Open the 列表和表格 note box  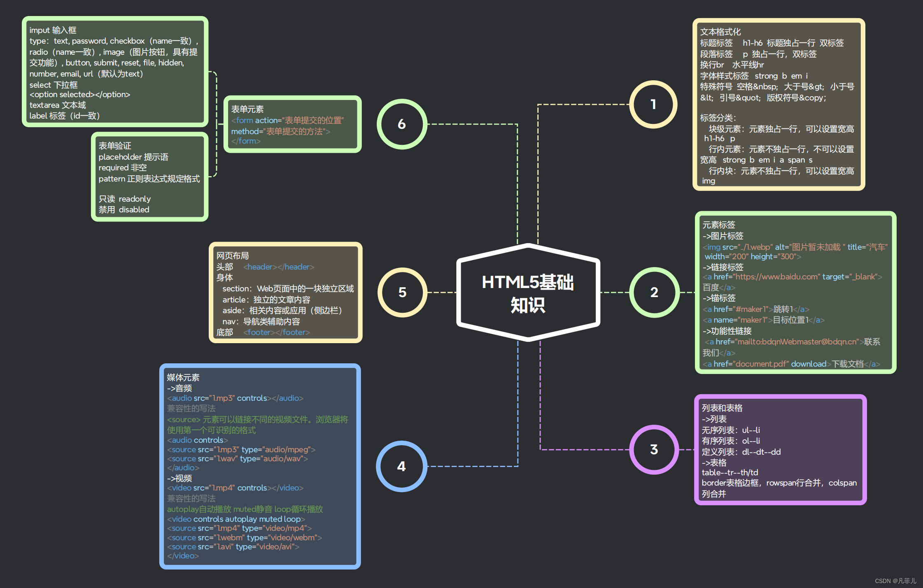(780, 449)
